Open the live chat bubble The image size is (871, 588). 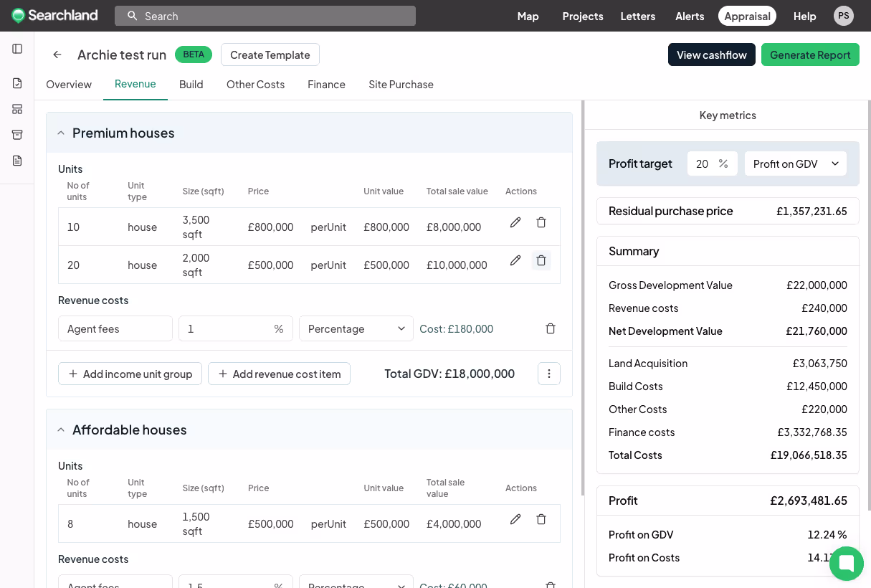coord(847,564)
